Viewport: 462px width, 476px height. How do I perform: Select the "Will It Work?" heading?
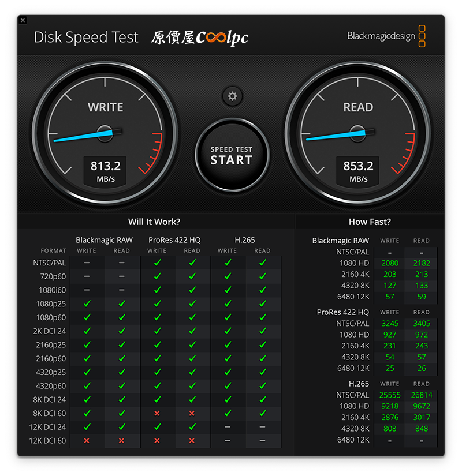154,222
